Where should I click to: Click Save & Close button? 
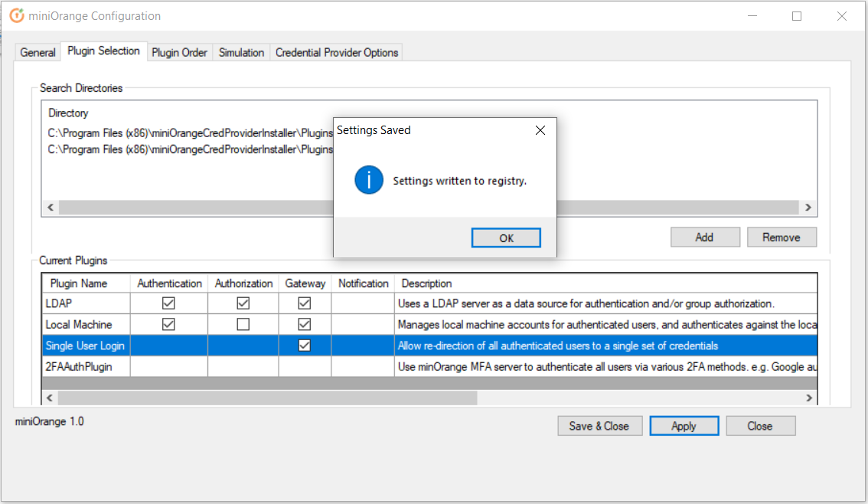pyautogui.click(x=599, y=426)
